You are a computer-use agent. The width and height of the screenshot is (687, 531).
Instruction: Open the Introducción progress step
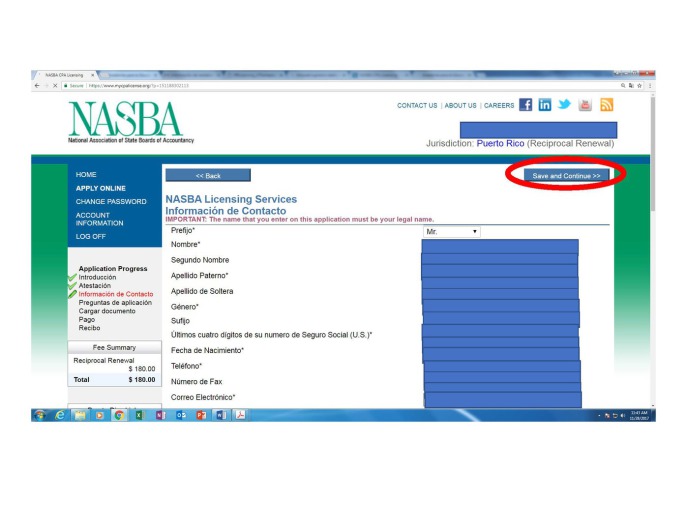[x=98, y=277]
